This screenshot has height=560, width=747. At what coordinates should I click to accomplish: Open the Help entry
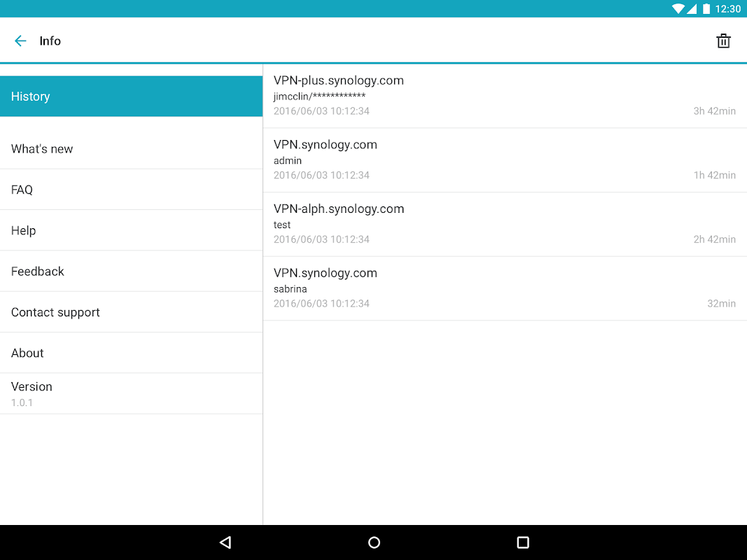pyautogui.click(x=131, y=230)
